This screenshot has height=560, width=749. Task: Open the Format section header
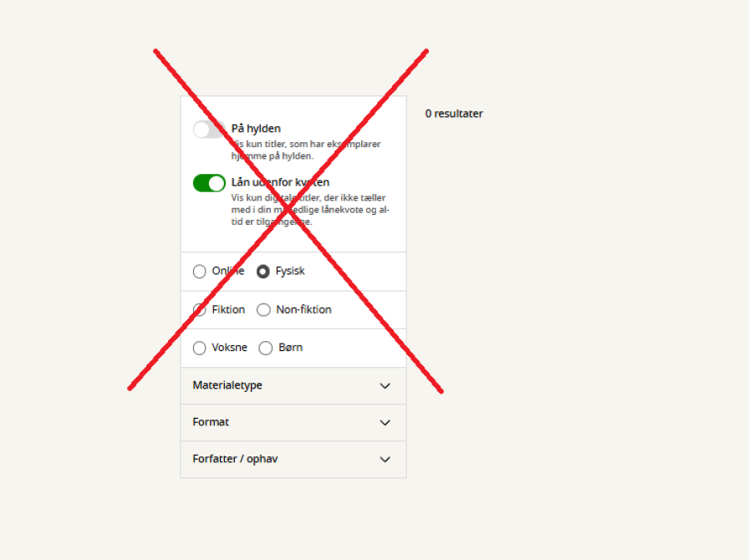coord(293,422)
